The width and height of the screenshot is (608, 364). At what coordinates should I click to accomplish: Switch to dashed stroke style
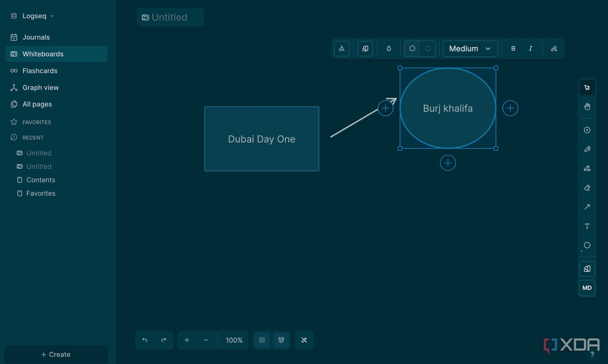(427, 49)
